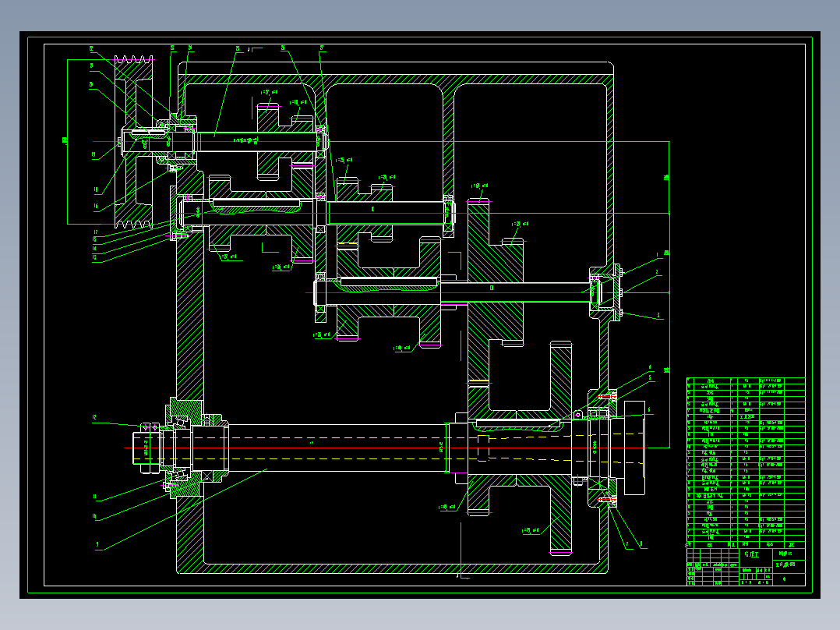
Task: Click the hatched top wall of the gearbox housing
Action: (395, 80)
